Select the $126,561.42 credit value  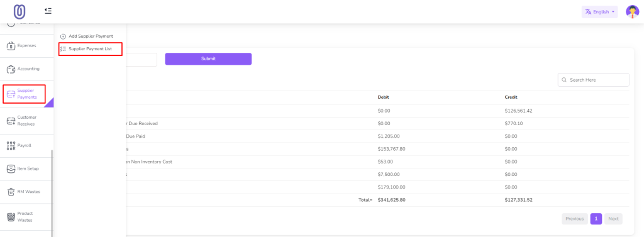point(519,111)
